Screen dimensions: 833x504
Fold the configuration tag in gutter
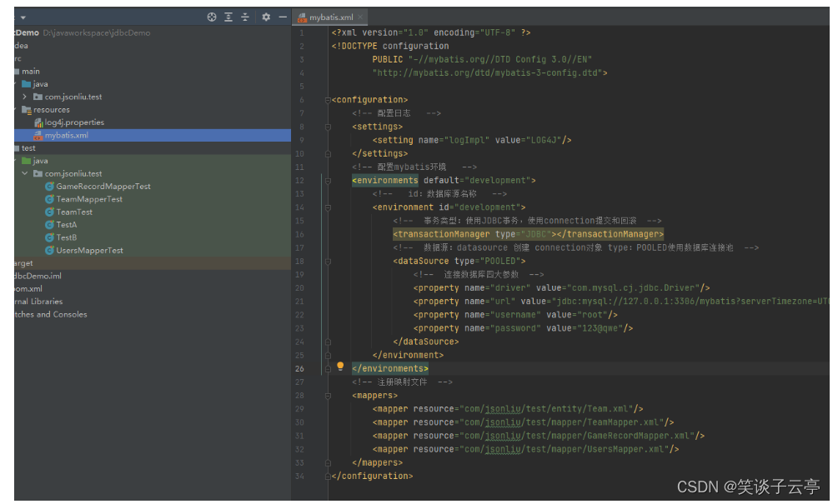(x=327, y=100)
